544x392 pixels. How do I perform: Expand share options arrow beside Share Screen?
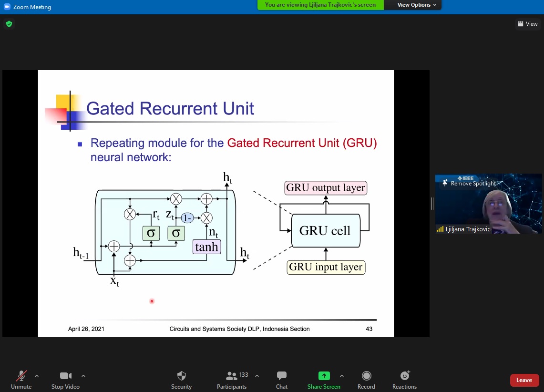[x=342, y=376]
